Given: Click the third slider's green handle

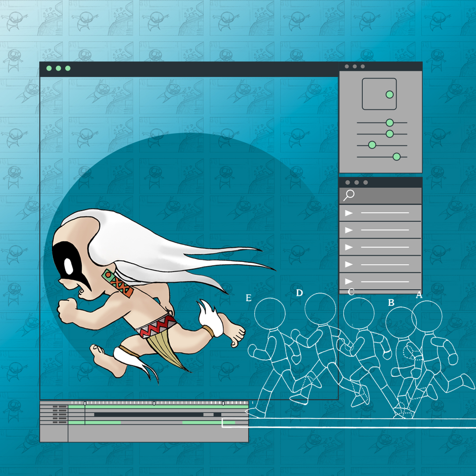Looking at the screenshot, I should pyautogui.click(x=372, y=145).
